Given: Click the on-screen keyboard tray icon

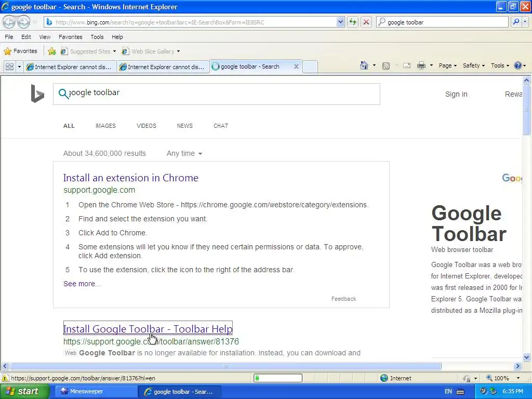Looking at the screenshot, I should point(460,392).
